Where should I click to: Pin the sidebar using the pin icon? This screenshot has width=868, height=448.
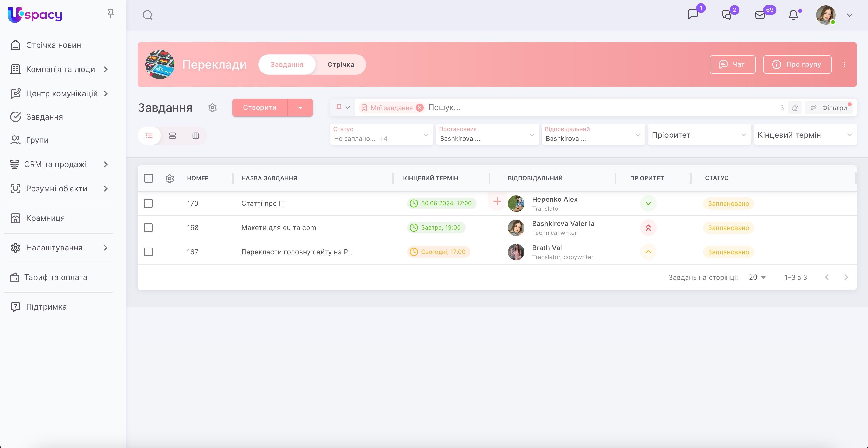click(x=110, y=14)
